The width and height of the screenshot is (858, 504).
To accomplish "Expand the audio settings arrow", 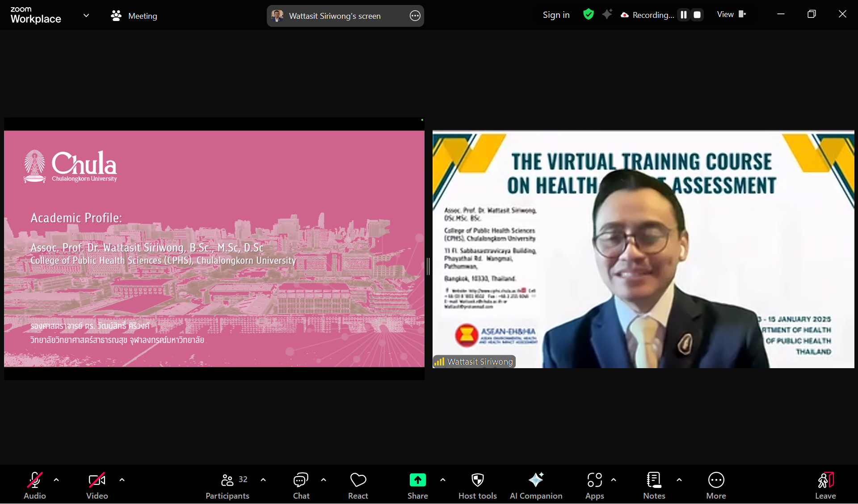I will pyautogui.click(x=56, y=480).
